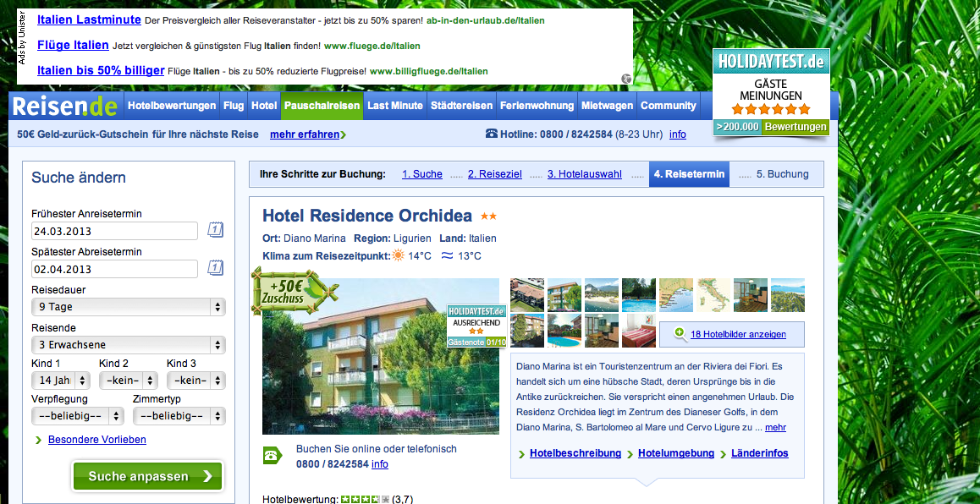The image size is (980, 504).
Task: Open calendar for Frühester Anreisetermin
Action: [x=215, y=230]
